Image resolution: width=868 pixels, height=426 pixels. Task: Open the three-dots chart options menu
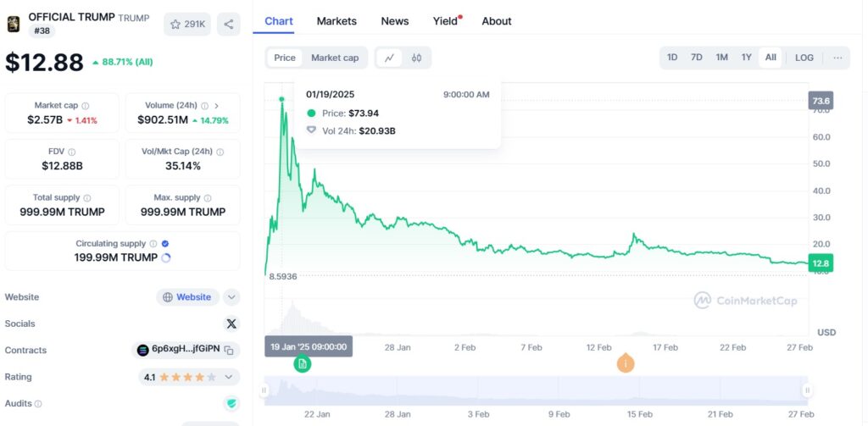tap(837, 58)
